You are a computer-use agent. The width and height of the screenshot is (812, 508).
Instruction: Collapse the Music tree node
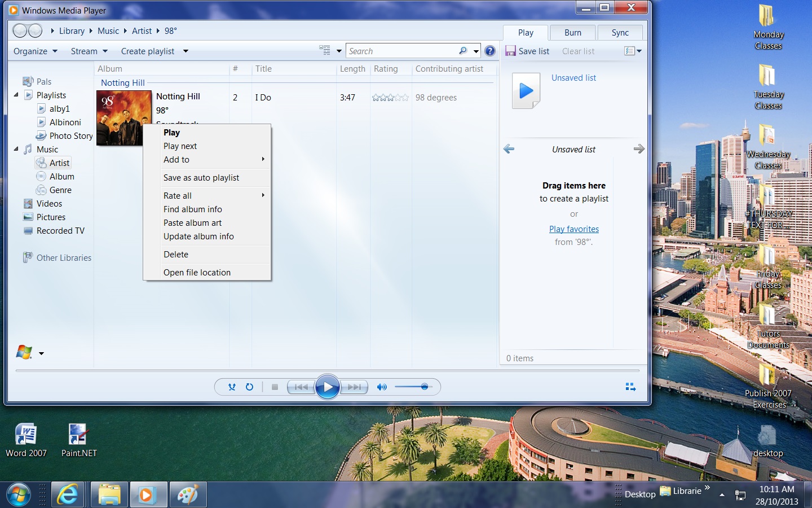16,149
